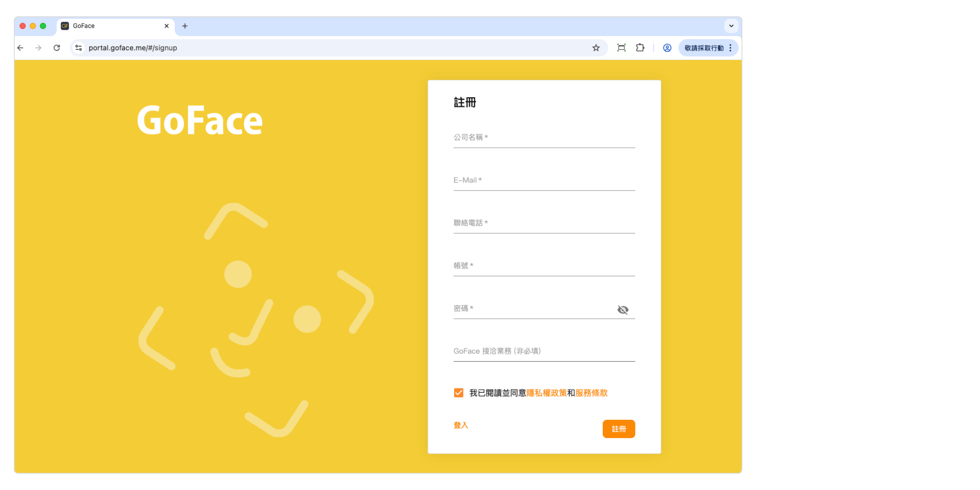
Task: Click the screen capture icon in the toolbar
Action: pyautogui.click(x=621, y=48)
